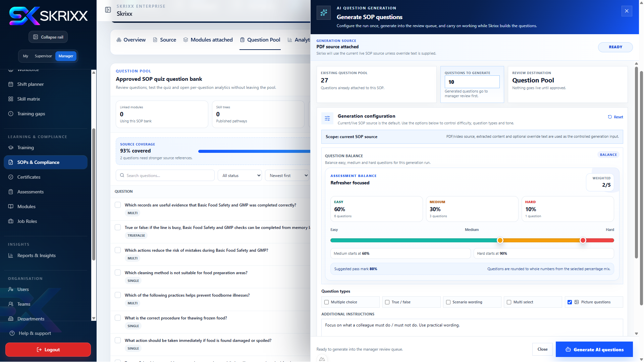Viewport: 644px width, 362px height.
Task: Uncheck the Picture questions checkbox
Action: (x=570, y=302)
